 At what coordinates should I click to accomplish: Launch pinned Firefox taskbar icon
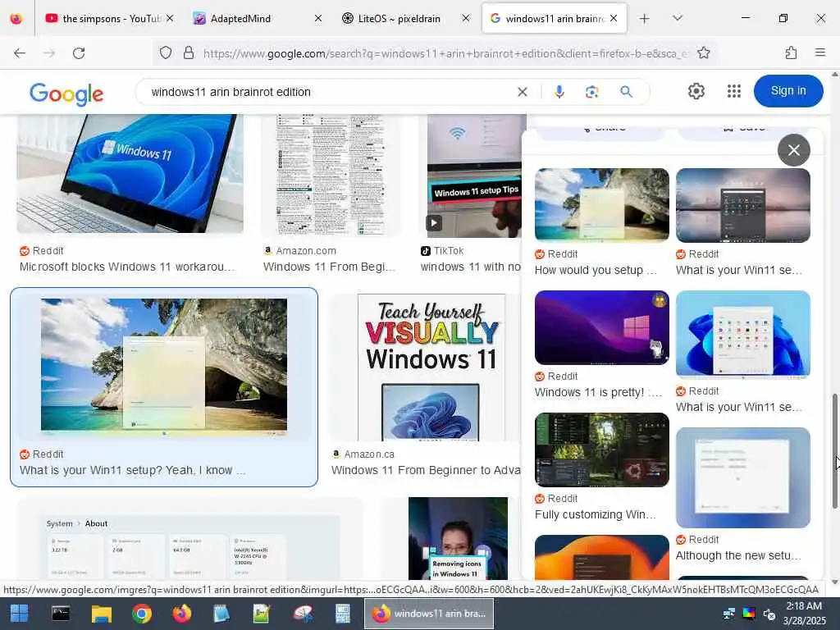coord(181,614)
